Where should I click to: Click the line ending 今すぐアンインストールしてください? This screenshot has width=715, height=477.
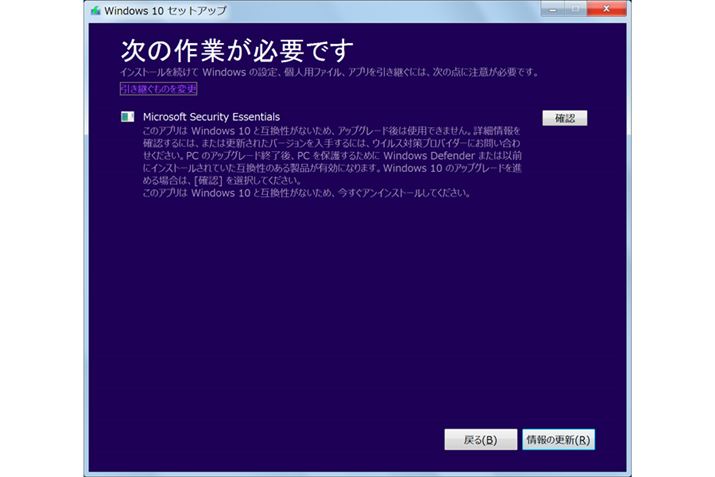[x=306, y=193]
